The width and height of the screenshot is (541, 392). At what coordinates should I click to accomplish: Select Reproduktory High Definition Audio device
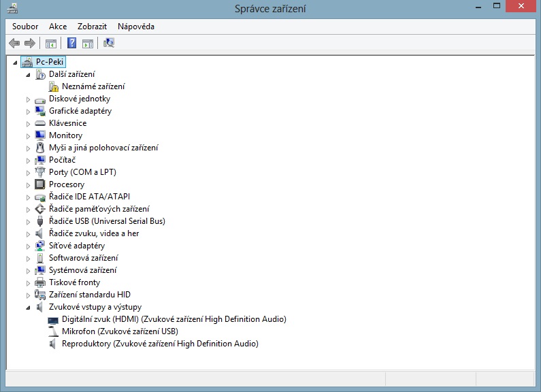click(x=160, y=344)
